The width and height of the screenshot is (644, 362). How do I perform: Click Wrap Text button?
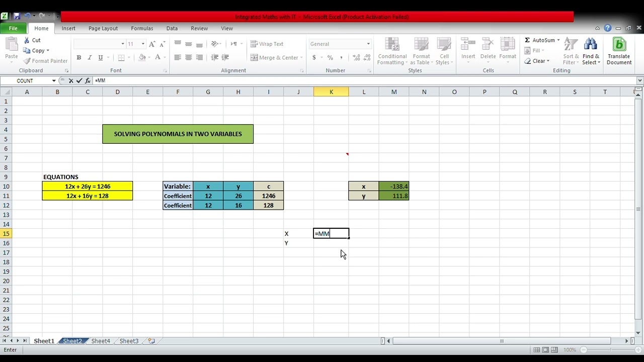[x=267, y=44]
